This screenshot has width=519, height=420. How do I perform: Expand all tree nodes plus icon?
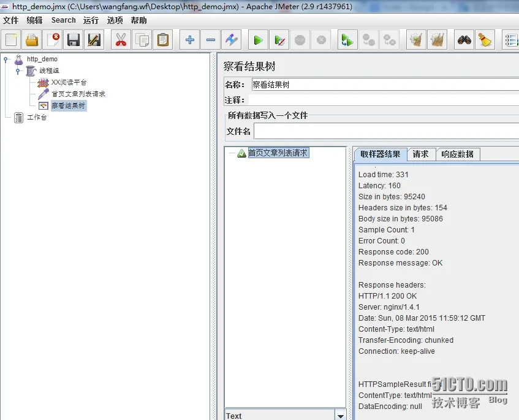(190, 40)
